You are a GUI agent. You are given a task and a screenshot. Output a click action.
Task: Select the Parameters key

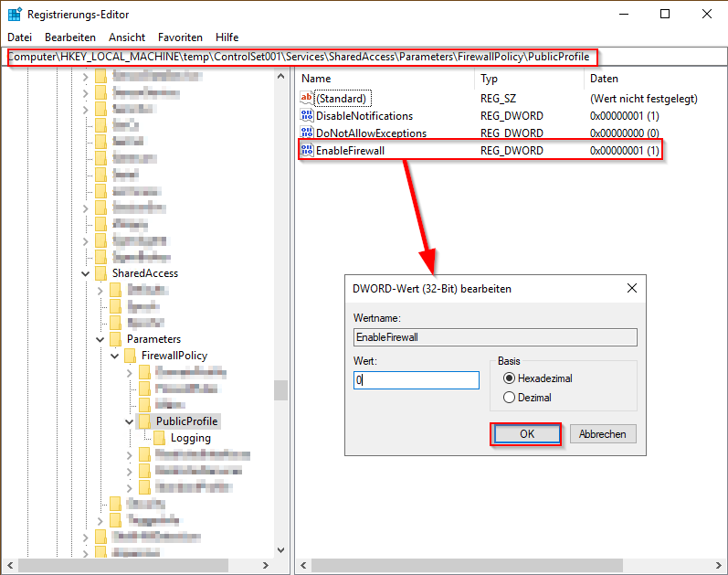[x=153, y=339]
